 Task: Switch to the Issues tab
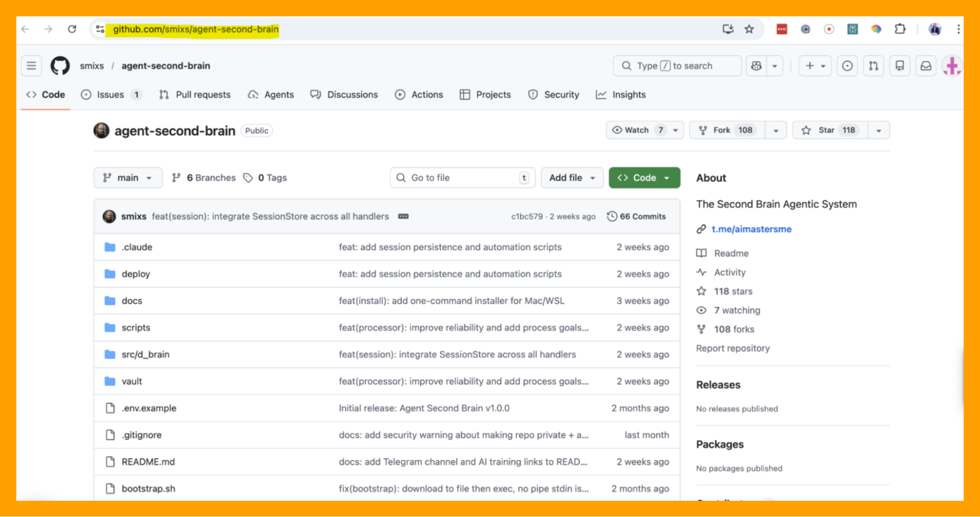[110, 95]
